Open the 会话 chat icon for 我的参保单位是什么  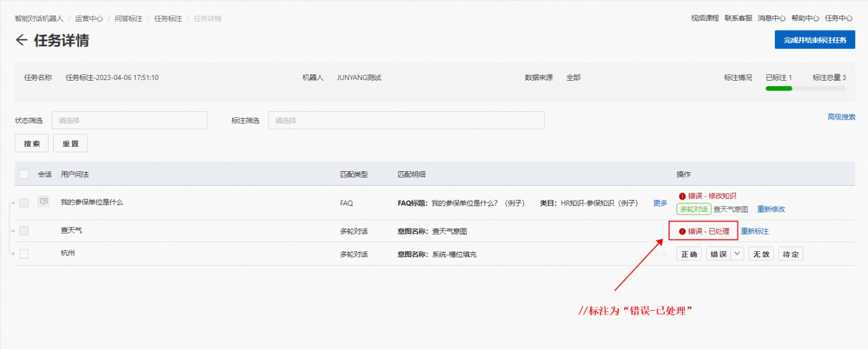[43, 202]
